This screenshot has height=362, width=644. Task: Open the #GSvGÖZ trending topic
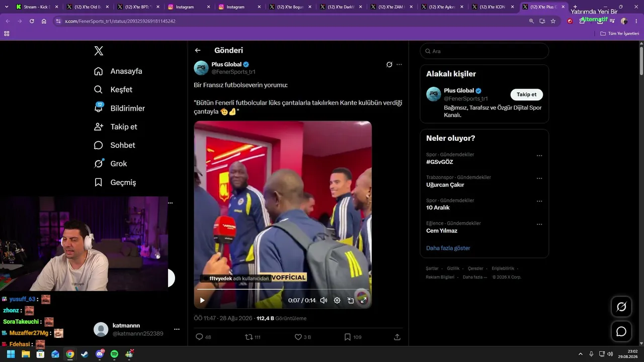[x=440, y=162]
